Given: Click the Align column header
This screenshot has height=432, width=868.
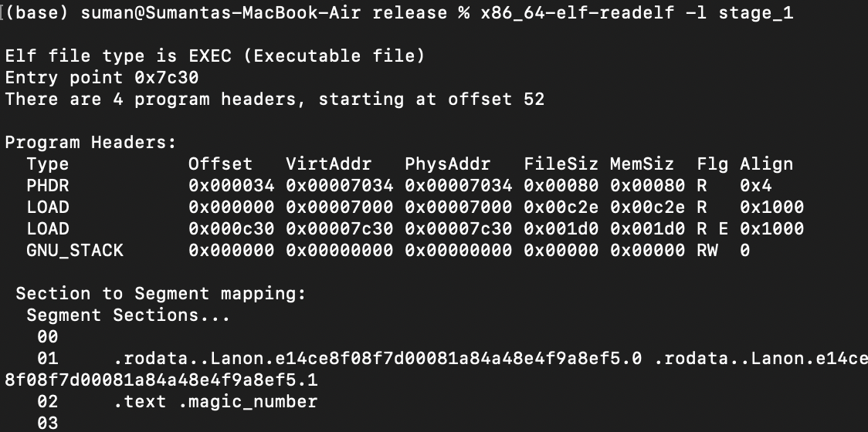Looking at the screenshot, I should [766, 164].
